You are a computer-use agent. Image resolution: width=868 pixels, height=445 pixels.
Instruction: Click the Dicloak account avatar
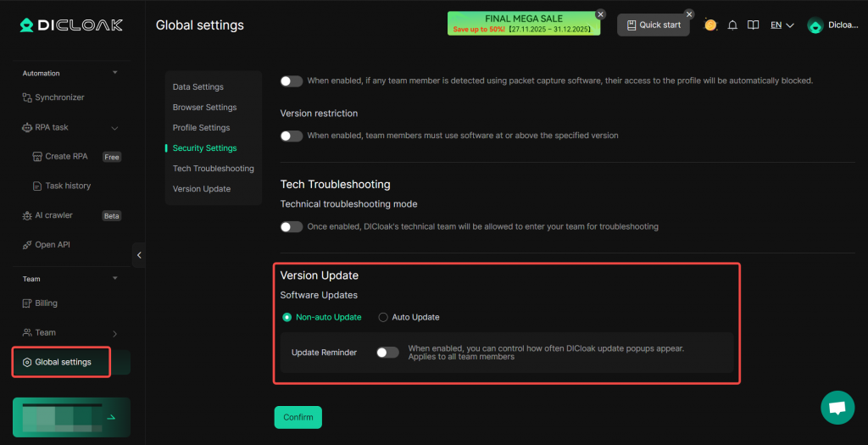click(x=815, y=25)
